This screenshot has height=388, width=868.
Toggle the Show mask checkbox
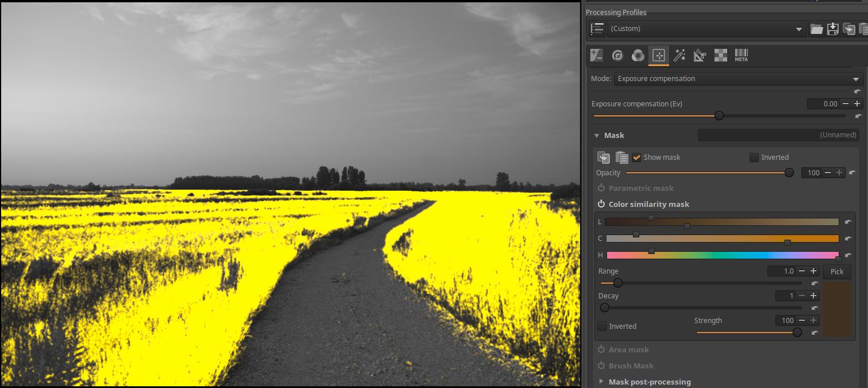pyautogui.click(x=636, y=157)
